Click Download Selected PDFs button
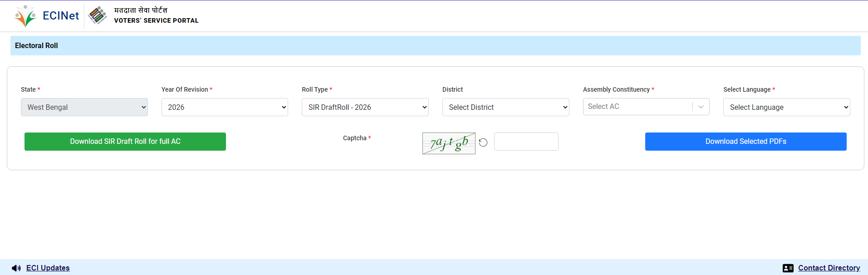The image size is (868, 275). tap(745, 142)
